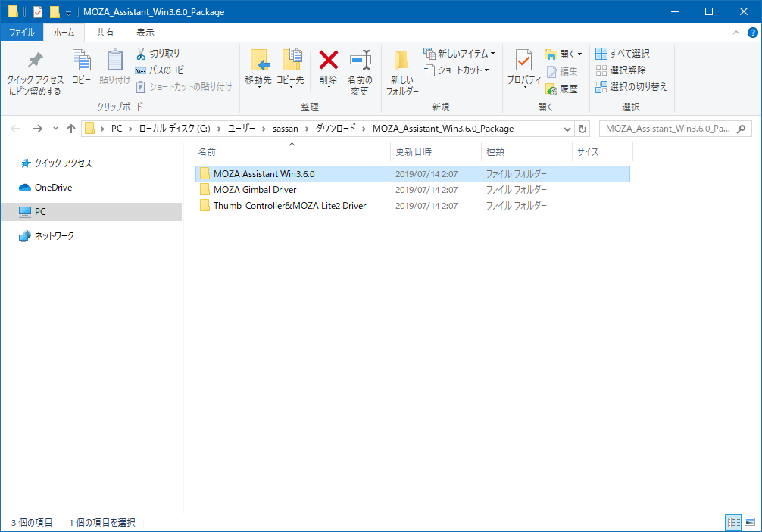Select Thumb_Controller&MOZA Lite2 Driver folder
The width and height of the screenshot is (762, 532).
click(413, 206)
